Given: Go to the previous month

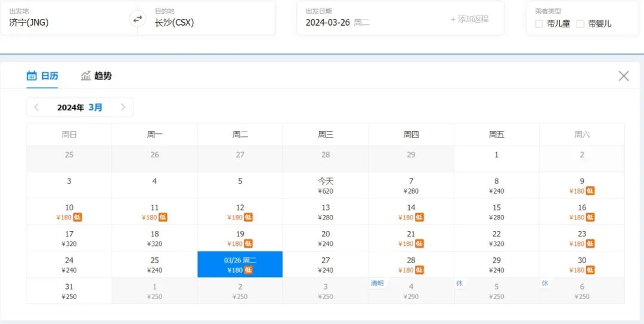Looking at the screenshot, I should (37, 107).
